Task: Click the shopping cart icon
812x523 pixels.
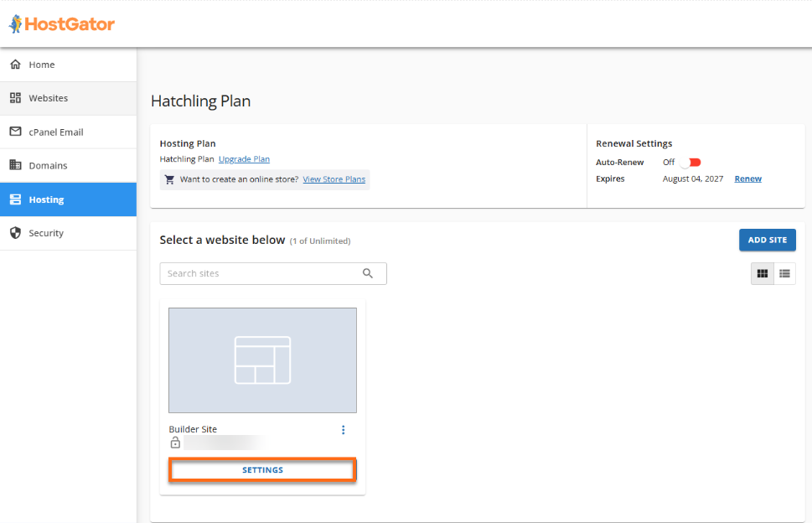Action: 170,179
